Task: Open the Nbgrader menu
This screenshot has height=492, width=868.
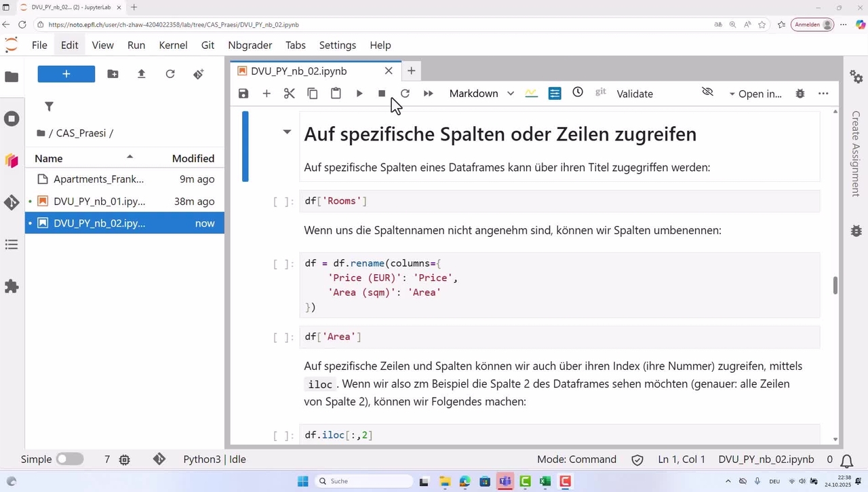Action: click(x=250, y=45)
